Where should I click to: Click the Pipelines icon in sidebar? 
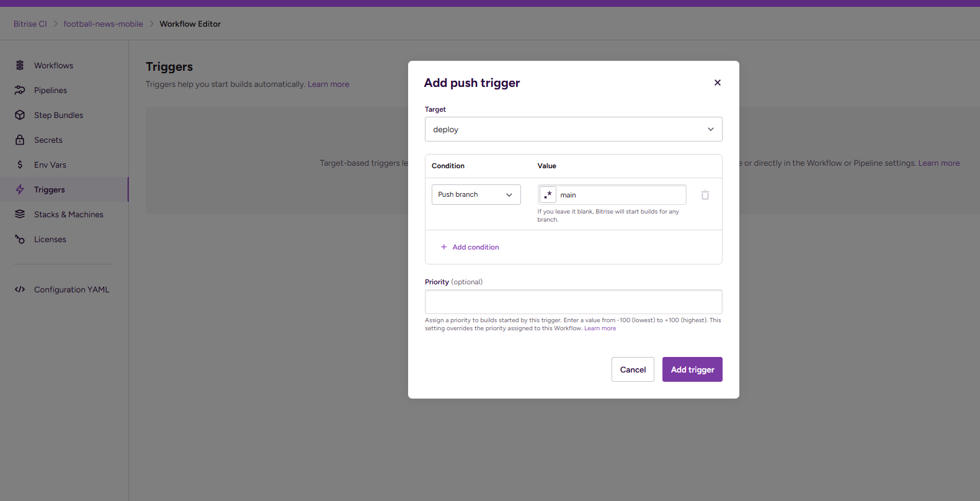pyautogui.click(x=20, y=90)
